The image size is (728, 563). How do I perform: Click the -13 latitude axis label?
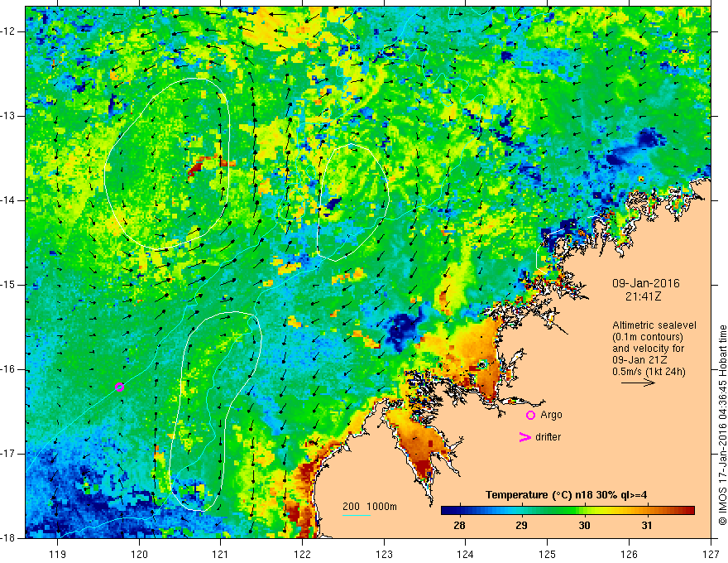[x=8, y=116]
